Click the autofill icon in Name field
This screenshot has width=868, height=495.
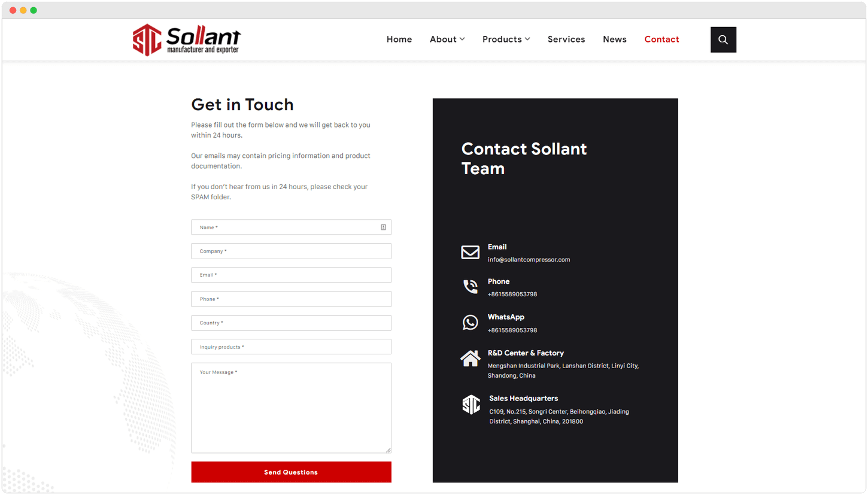[x=383, y=227]
